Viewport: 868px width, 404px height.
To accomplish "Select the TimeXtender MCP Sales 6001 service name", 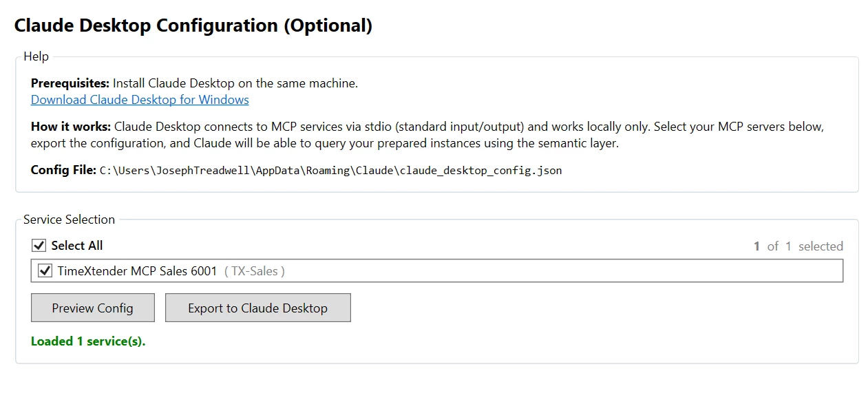I will click(x=137, y=271).
